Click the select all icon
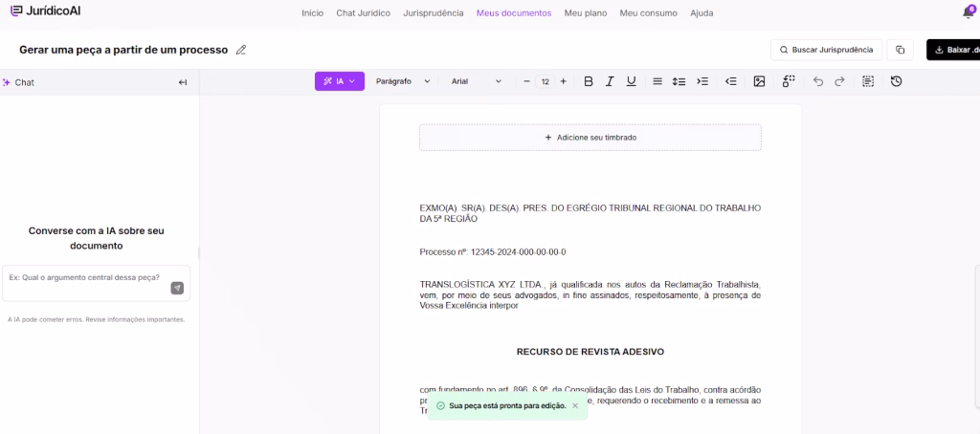This screenshot has width=980, height=434. pyautogui.click(x=867, y=81)
